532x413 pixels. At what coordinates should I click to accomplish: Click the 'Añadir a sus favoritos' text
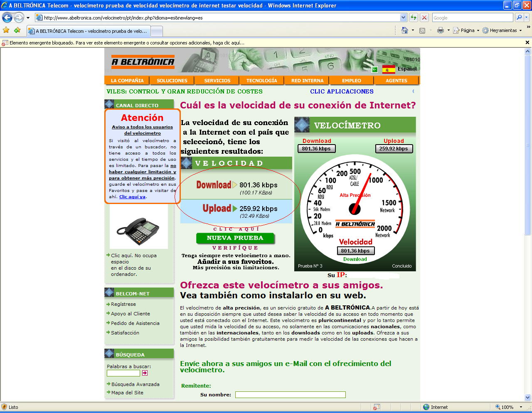click(236, 262)
